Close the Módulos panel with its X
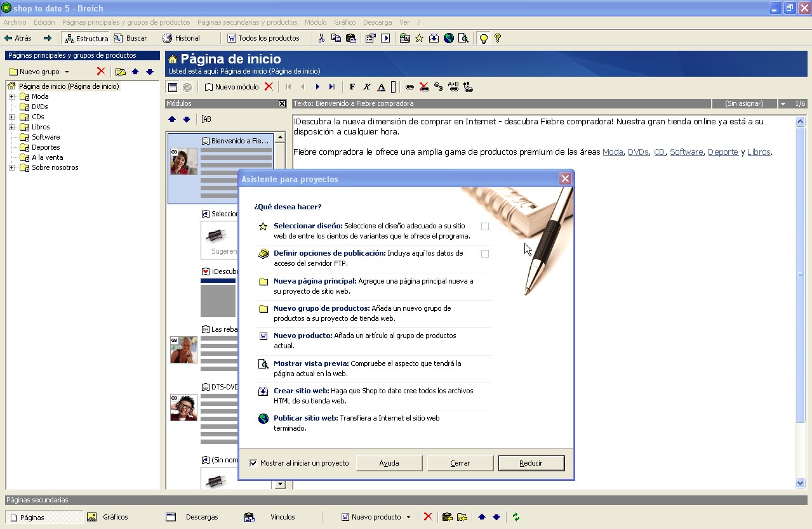This screenshot has height=529, width=812. (283, 103)
